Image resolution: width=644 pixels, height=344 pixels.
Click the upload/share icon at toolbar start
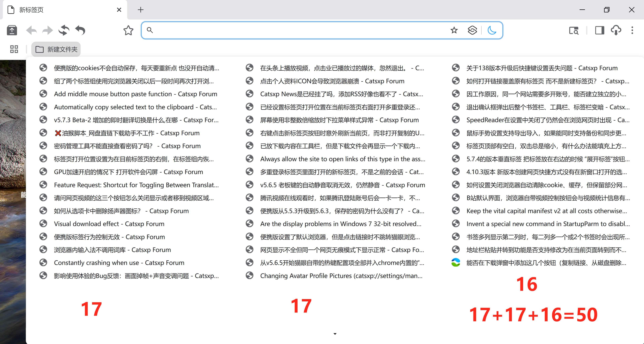pos(12,30)
